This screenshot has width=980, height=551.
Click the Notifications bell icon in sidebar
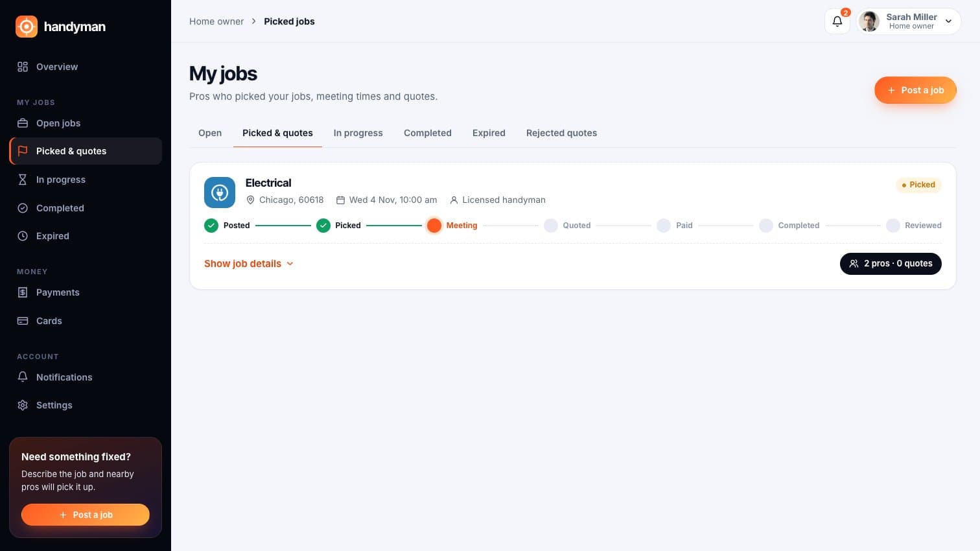click(x=23, y=377)
